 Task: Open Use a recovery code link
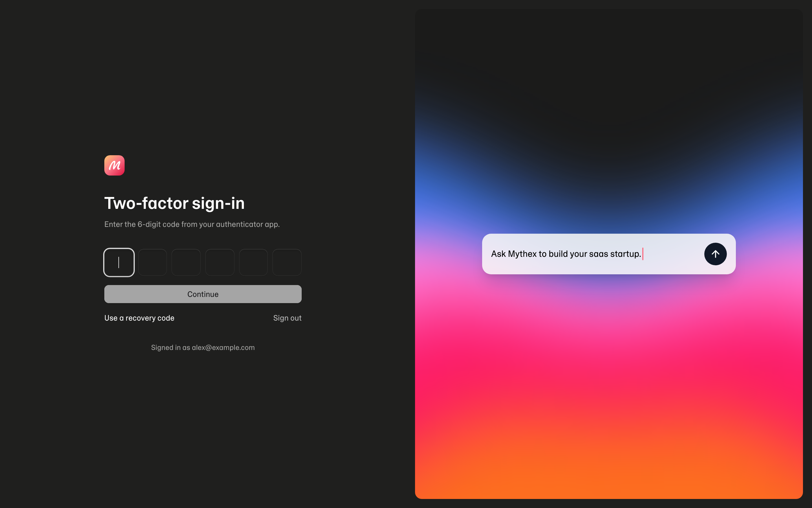coord(139,318)
